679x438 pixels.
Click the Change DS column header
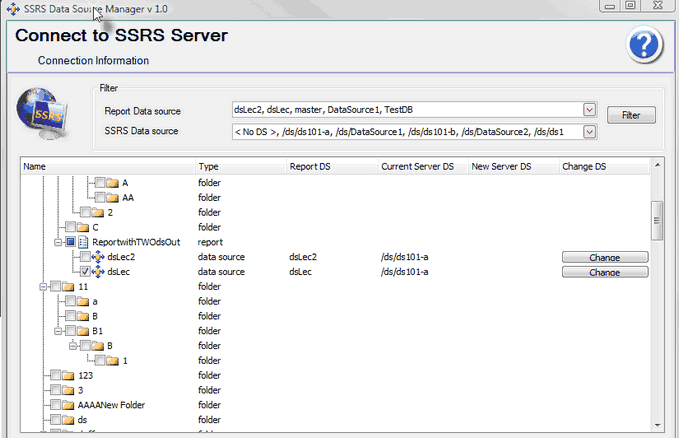coord(604,167)
